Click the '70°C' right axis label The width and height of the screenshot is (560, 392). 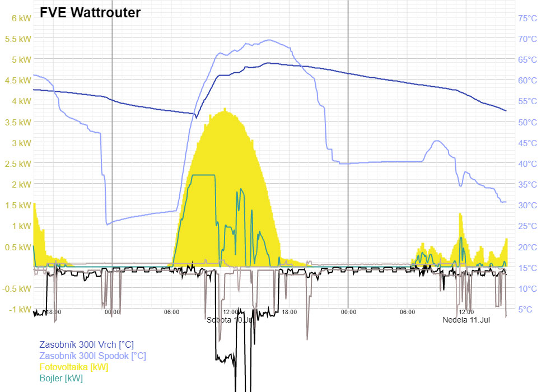pos(528,39)
